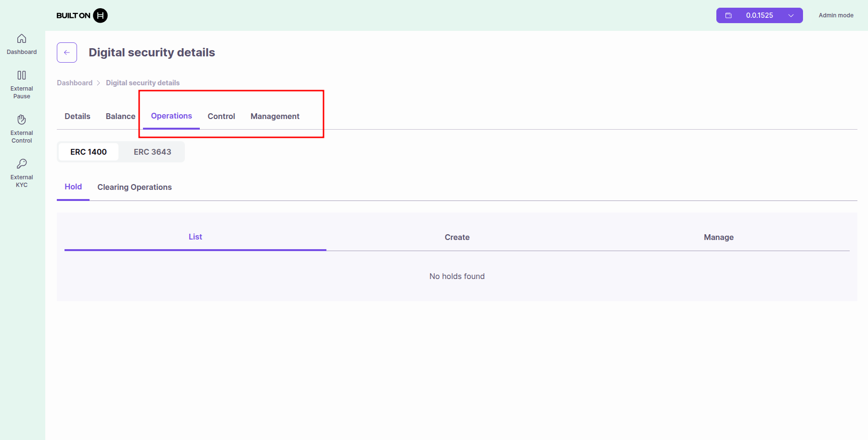Click the back arrow button
Image resolution: width=868 pixels, height=440 pixels.
[67, 53]
